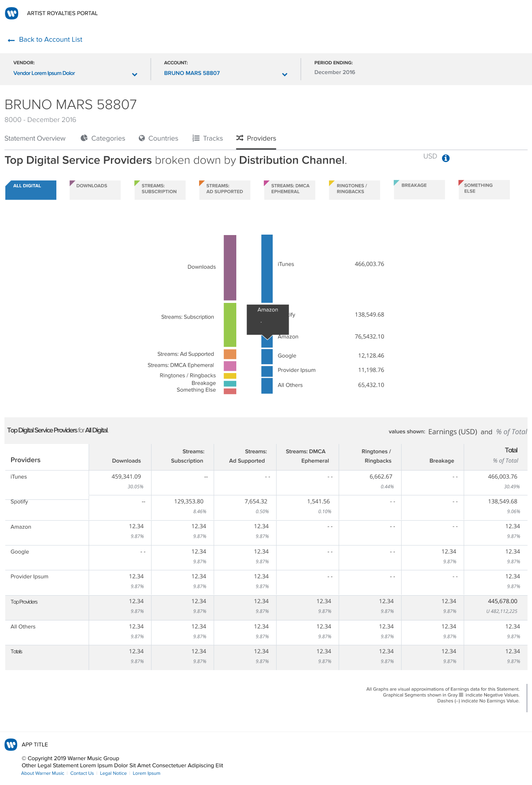Click green Streams: Subscription bar segment

tap(230, 325)
